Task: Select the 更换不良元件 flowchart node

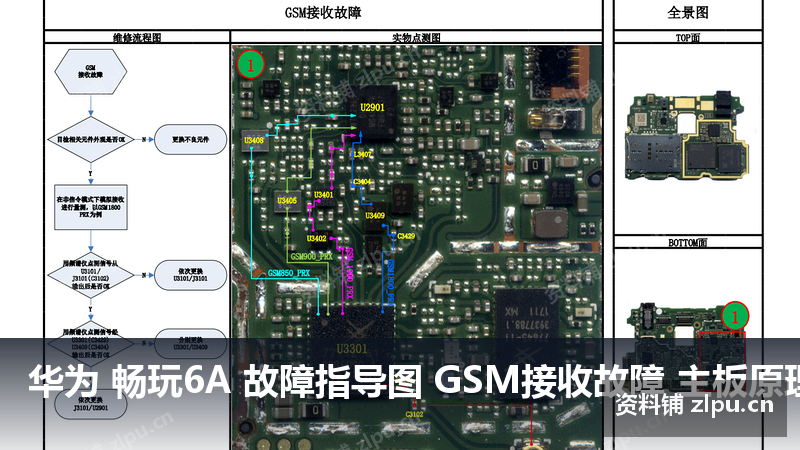Action: (190, 139)
